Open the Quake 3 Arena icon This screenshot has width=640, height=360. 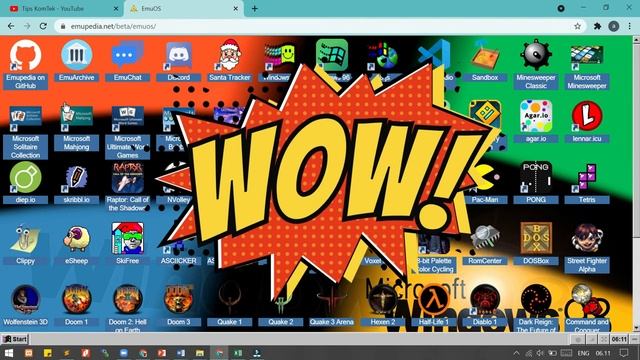[331, 305]
